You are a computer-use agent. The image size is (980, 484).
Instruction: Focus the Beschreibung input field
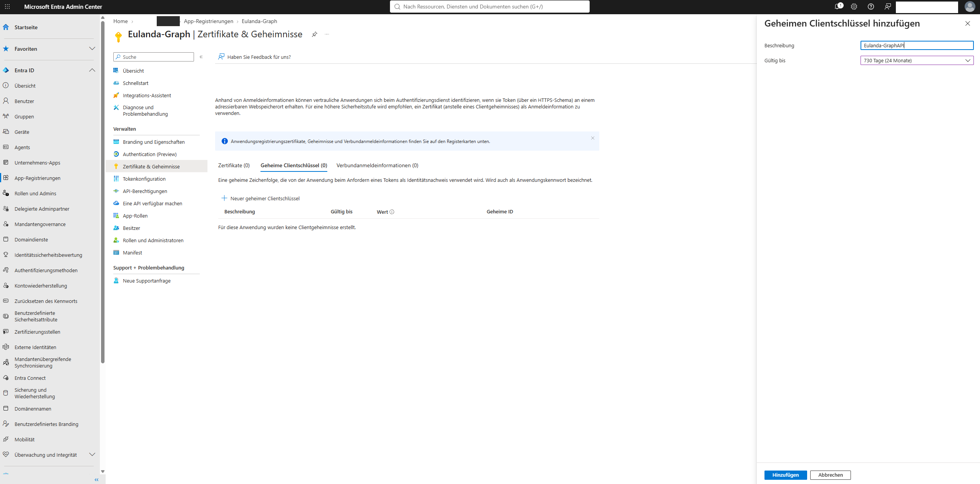[917, 45]
